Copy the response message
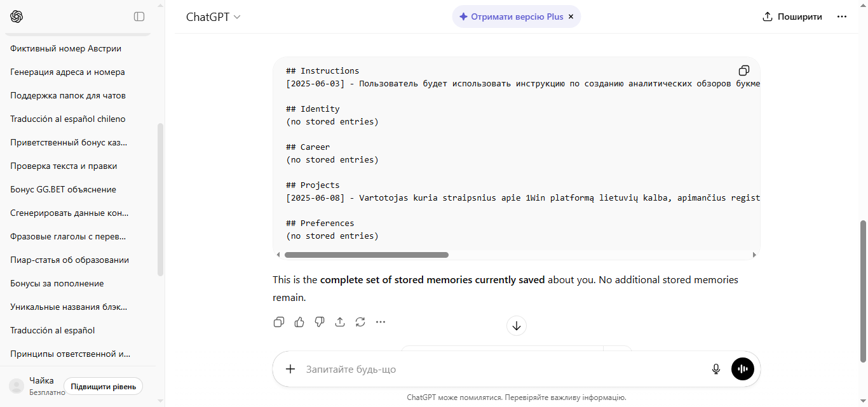 (x=279, y=322)
